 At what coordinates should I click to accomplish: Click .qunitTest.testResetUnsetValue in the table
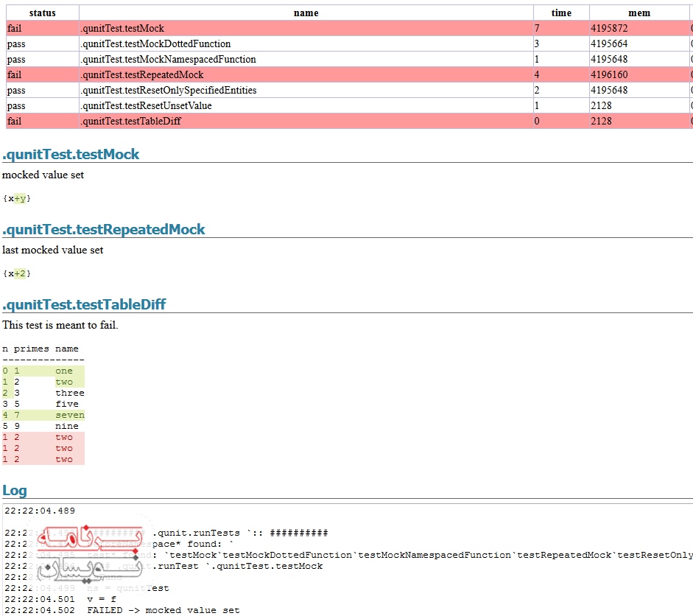pos(146,106)
